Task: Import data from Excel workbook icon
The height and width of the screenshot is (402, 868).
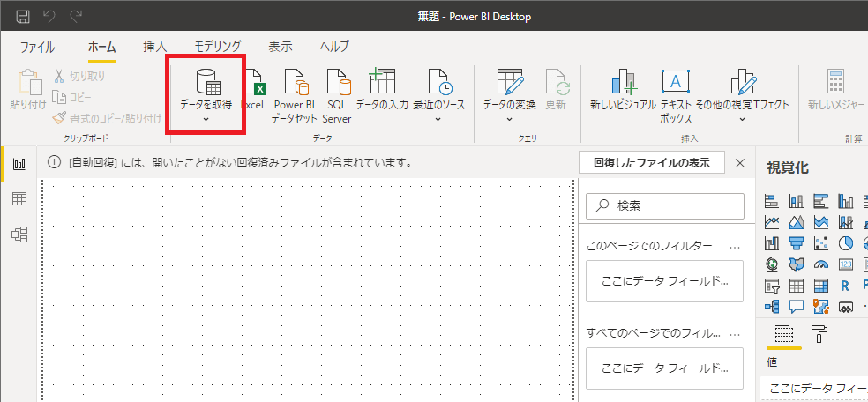Action: tap(255, 83)
